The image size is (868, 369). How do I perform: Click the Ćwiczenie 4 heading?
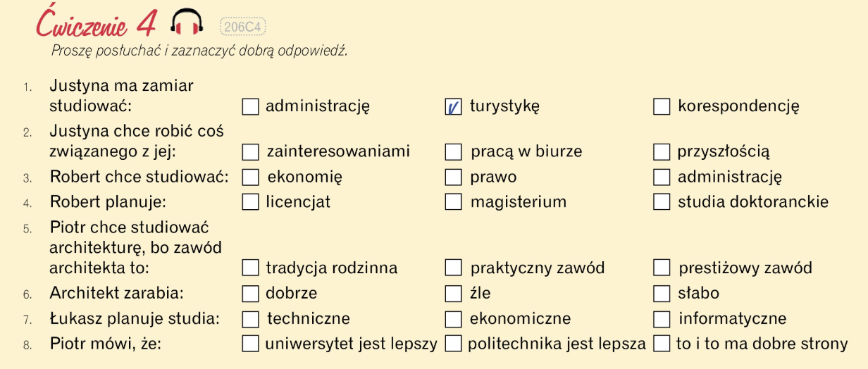[96, 23]
